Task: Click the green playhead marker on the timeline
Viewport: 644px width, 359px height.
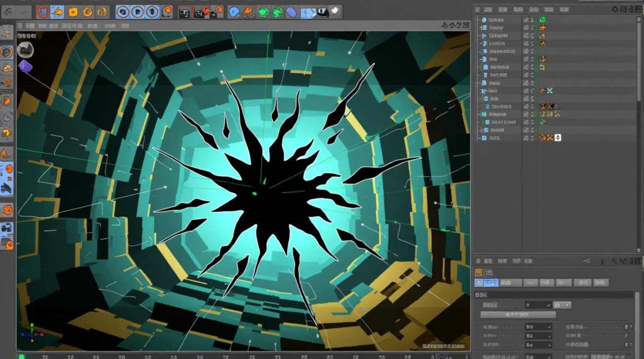Action: pos(21,356)
